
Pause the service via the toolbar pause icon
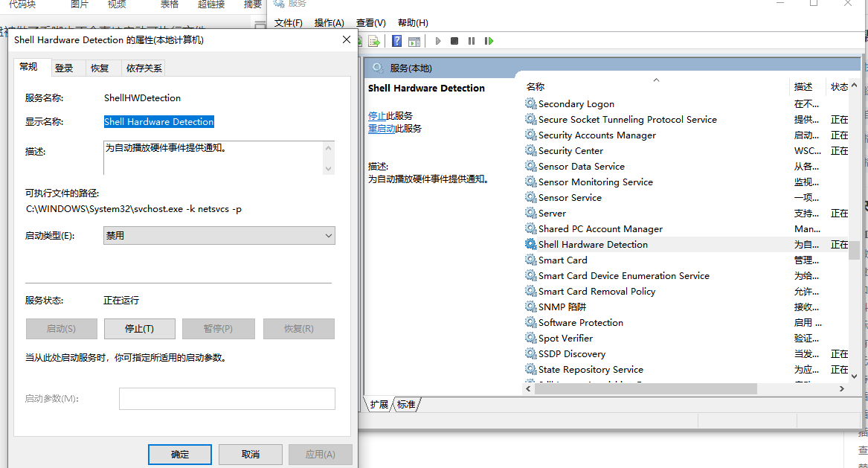click(x=472, y=41)
